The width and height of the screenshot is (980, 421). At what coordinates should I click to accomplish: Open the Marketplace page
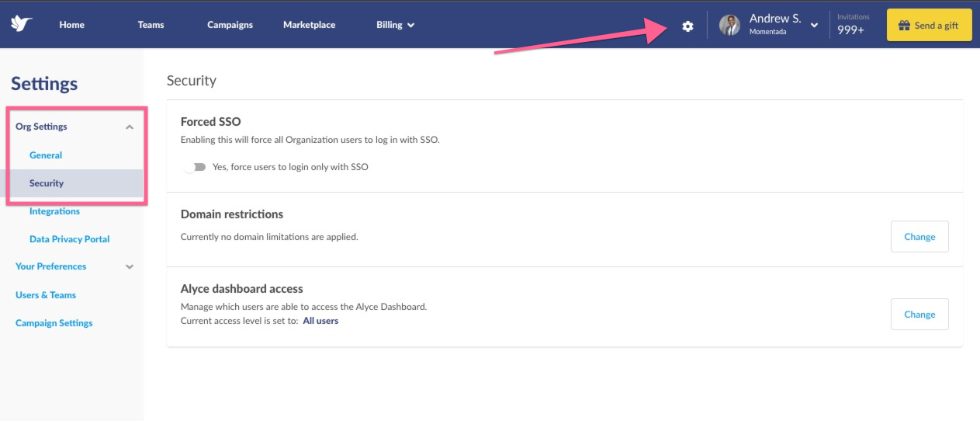click(x=309, y=25)
